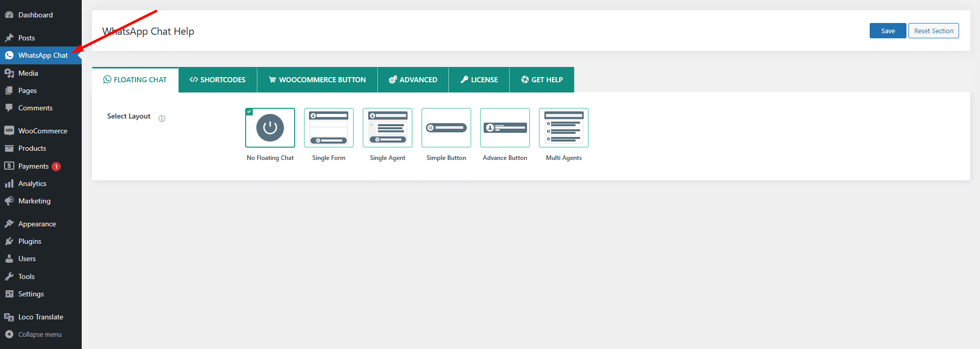Click the Collapse menu link
The image size is (980, 349).
[x=41, y=334]
